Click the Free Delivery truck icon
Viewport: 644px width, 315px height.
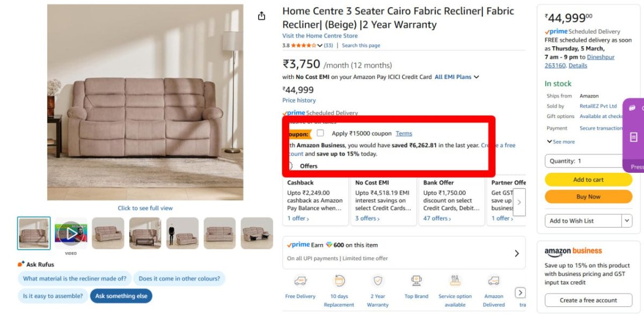301,281
